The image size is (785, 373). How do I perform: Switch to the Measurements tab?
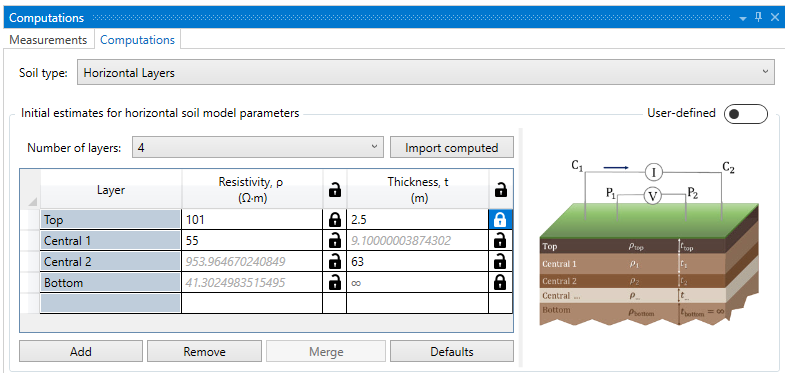48,40
